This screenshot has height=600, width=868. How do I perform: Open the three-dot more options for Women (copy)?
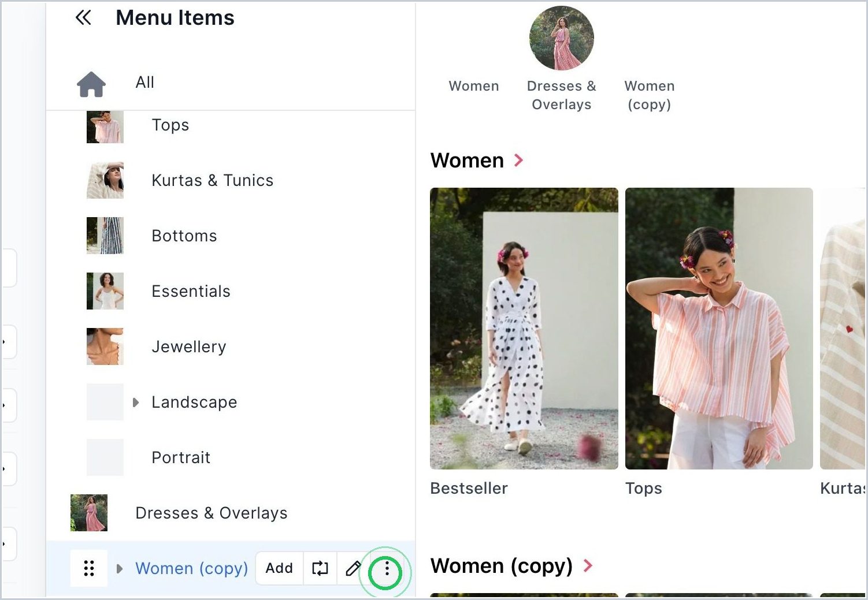[x=387, y=569]
